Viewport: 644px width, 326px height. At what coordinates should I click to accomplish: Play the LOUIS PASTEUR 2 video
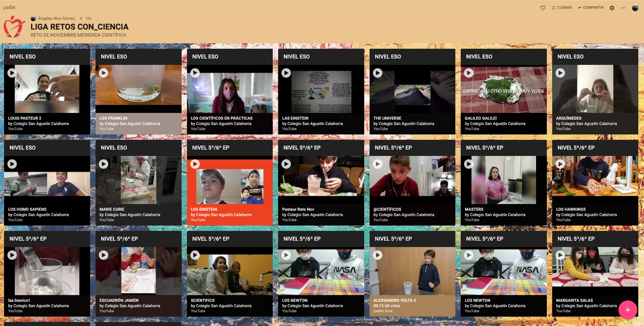tap(12, 73)
